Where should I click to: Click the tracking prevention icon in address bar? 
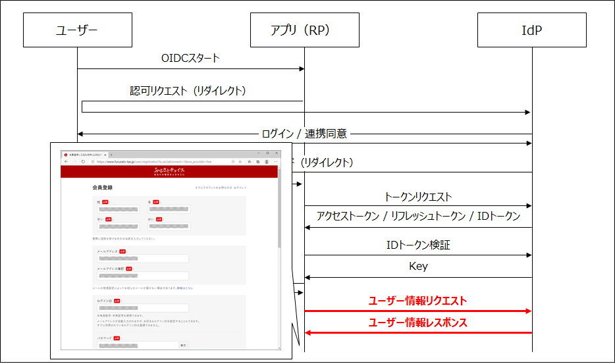click(x=233, y=162)
